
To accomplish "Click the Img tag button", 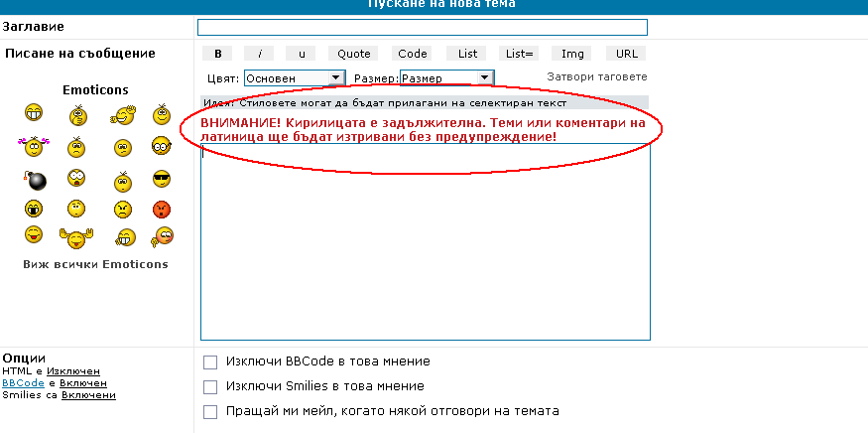I will pyautogui.click(x=572, y=54).
